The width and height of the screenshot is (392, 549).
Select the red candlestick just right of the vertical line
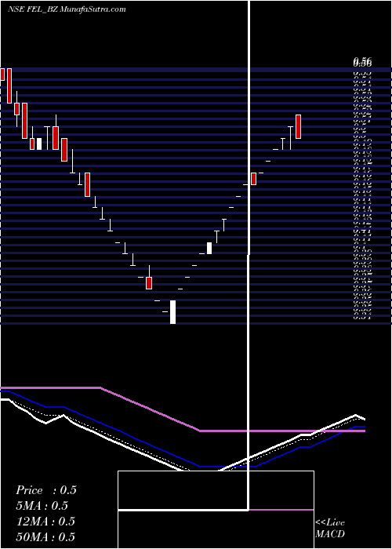click(254, 179)
